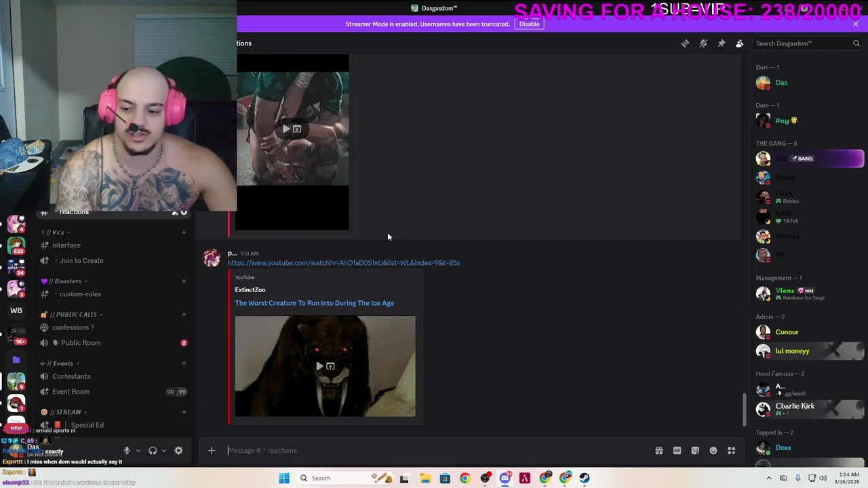The image size is (868, 488).
Task: Collapse the // Boosters category
Action: coord(63,281)
